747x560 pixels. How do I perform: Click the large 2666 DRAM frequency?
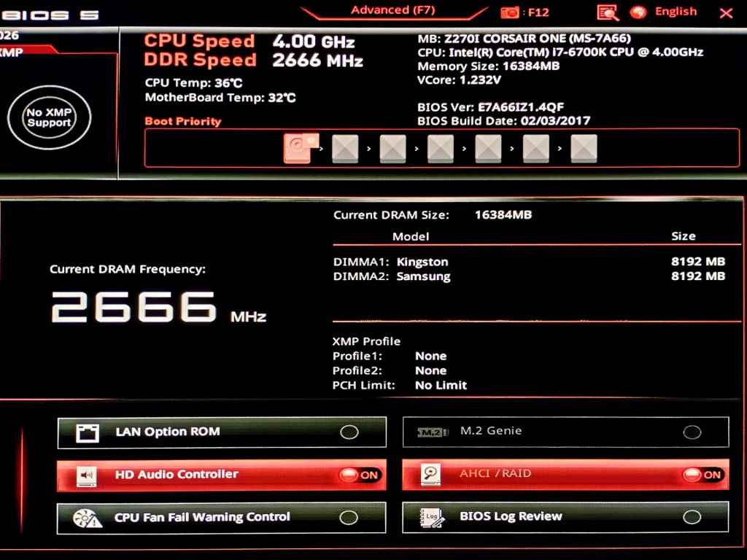click(x=134, y=307)
